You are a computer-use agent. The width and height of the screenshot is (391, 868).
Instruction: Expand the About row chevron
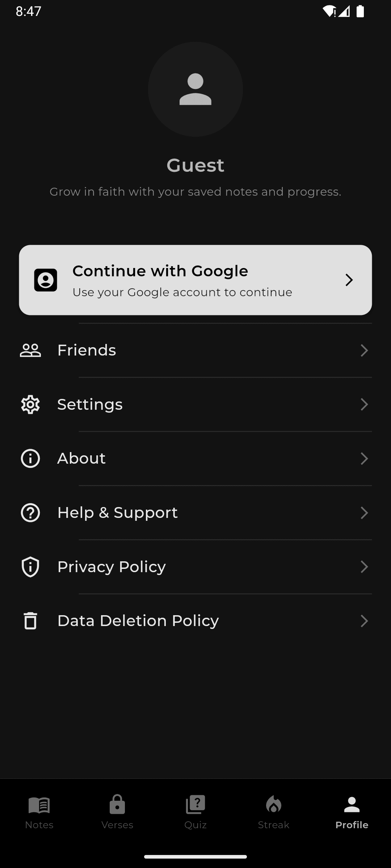tap(364, 459)
